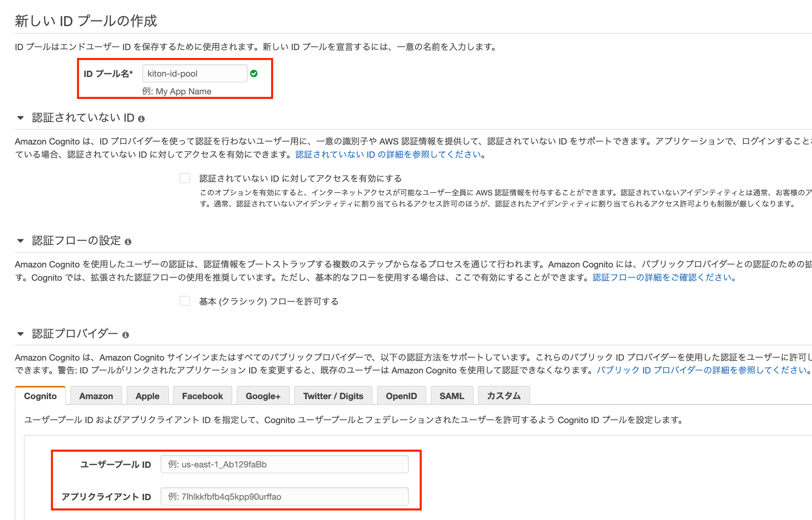Open the カスタム provider tab
Image resolution: width=812 pixels, height=520 pixels.
[x=504, y=396]
